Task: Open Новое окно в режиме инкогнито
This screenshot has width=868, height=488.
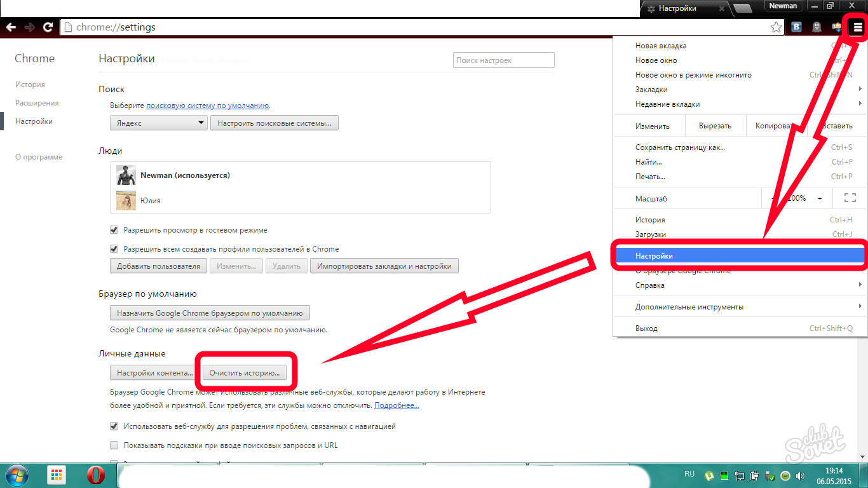Action: (x=740, y=75)
